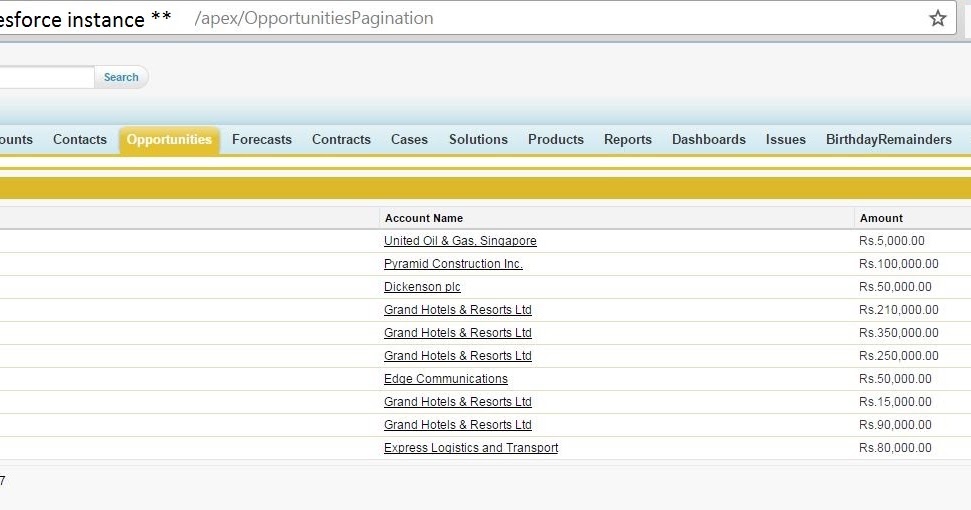971x510 pixels.
Task: Click the Amount column header
Action: [x=881, y=218]
